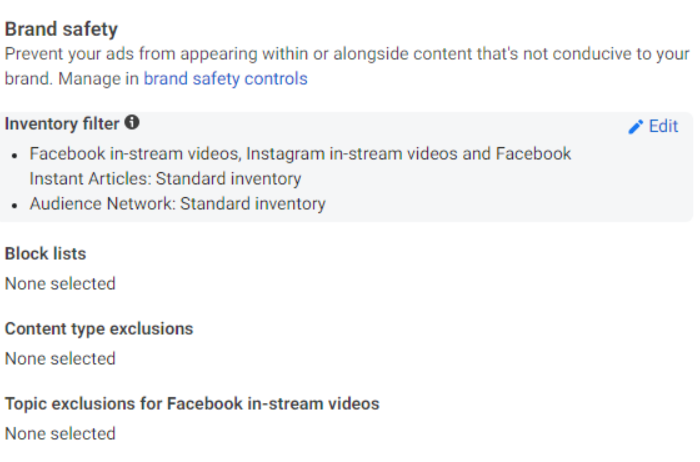Click the Block lists heading
This screenshot has width=700, height=462.
tap(45, 254)
